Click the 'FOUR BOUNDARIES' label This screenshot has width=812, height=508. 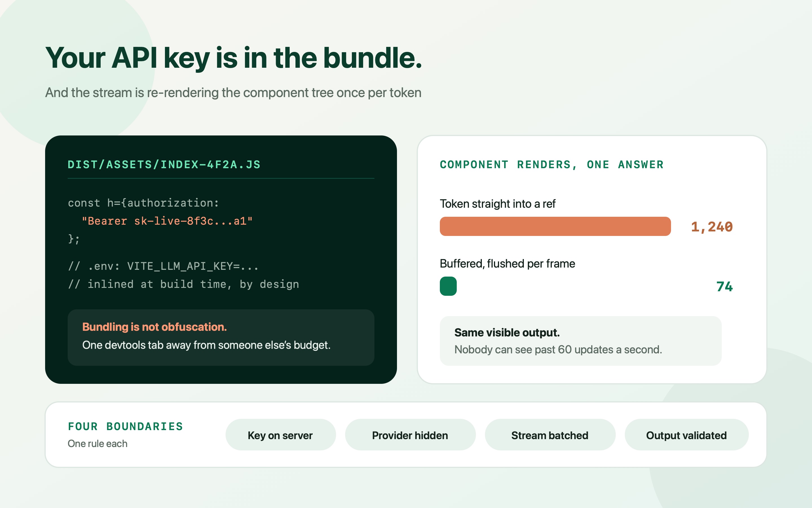(x=125, y=426)
